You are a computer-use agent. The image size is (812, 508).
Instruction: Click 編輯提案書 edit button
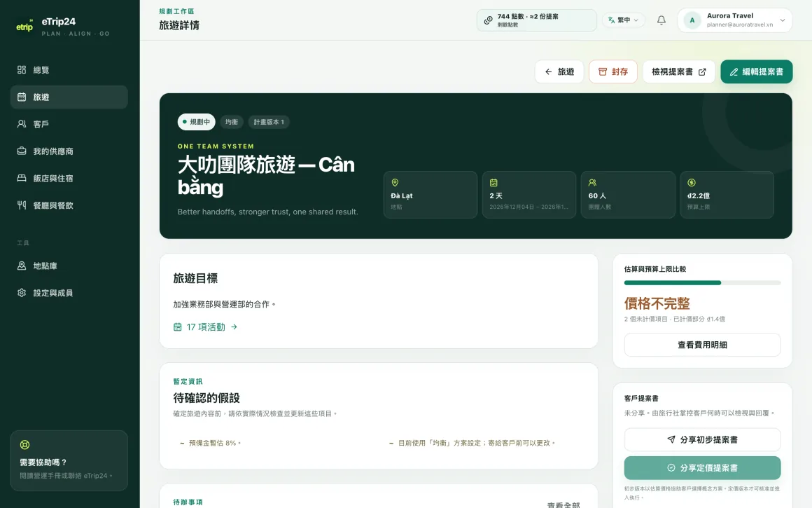point(757,71)
